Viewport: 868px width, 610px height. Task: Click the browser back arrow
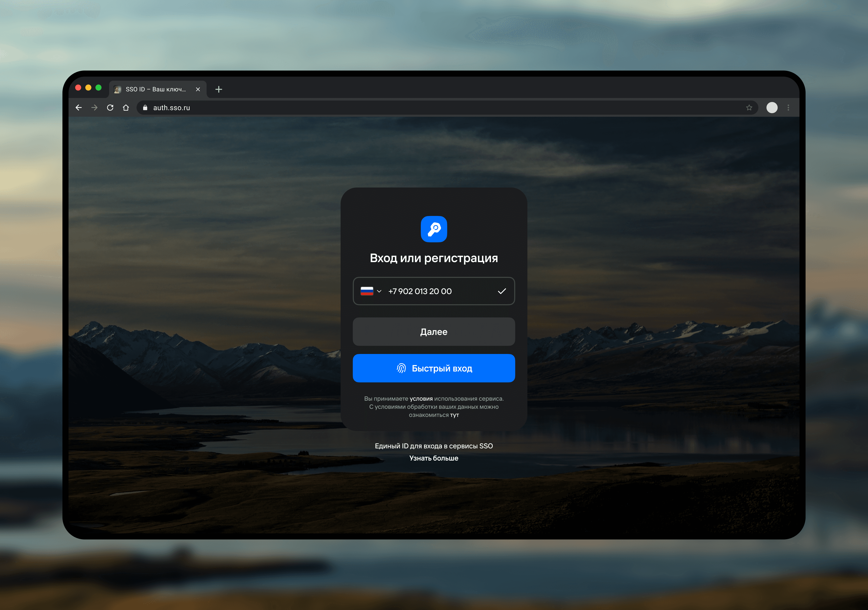pyautogui.click(x=79, y=108)
